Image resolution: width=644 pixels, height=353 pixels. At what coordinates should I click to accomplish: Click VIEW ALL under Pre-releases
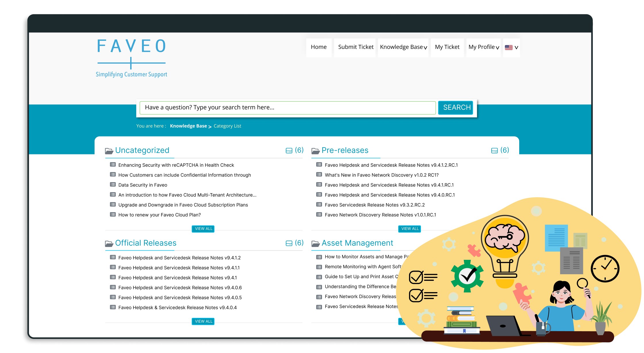410,229
